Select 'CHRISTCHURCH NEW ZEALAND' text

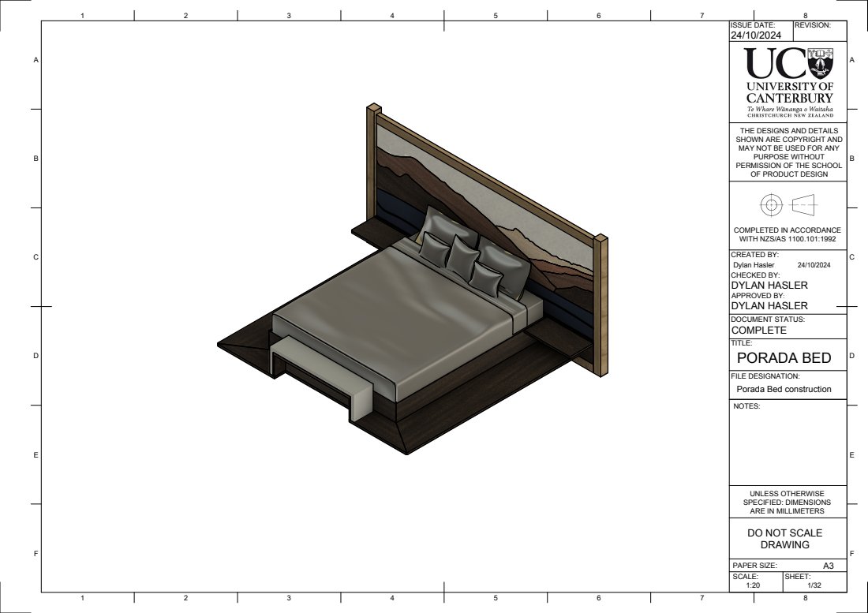790,115
